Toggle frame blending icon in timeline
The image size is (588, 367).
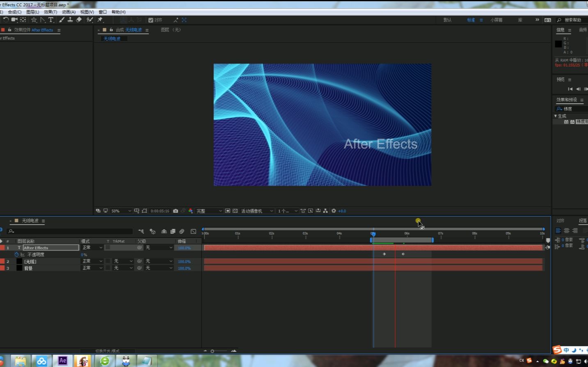[173, 231]
